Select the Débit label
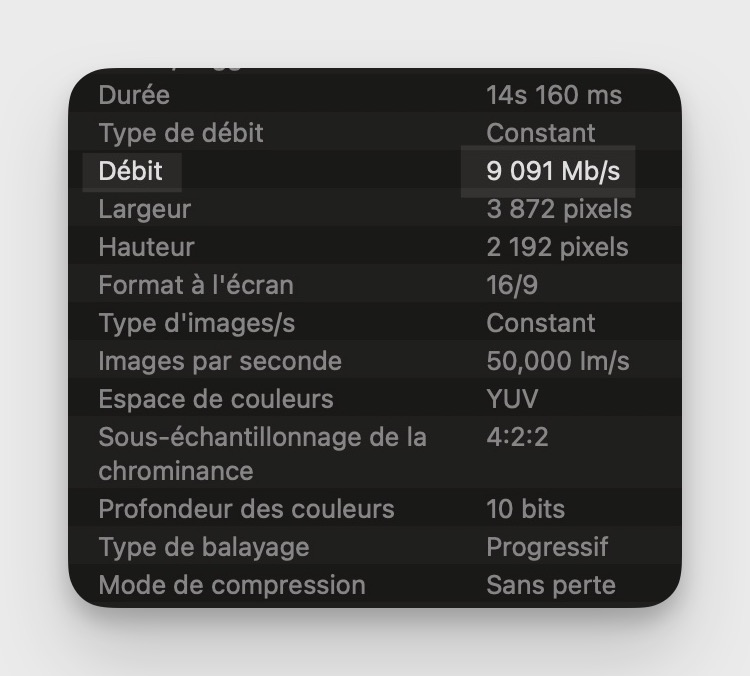The width and height of the screenshot is (750, 676). (131, 171)
